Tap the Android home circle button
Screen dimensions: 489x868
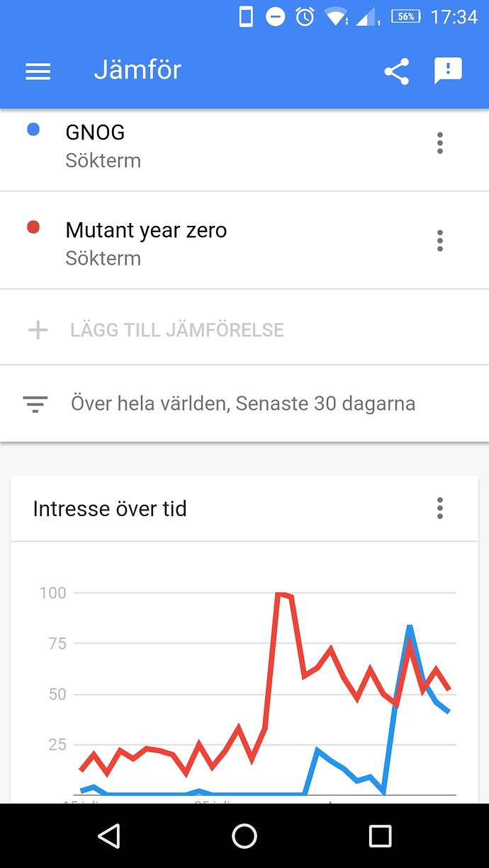(x=244, y=836)
